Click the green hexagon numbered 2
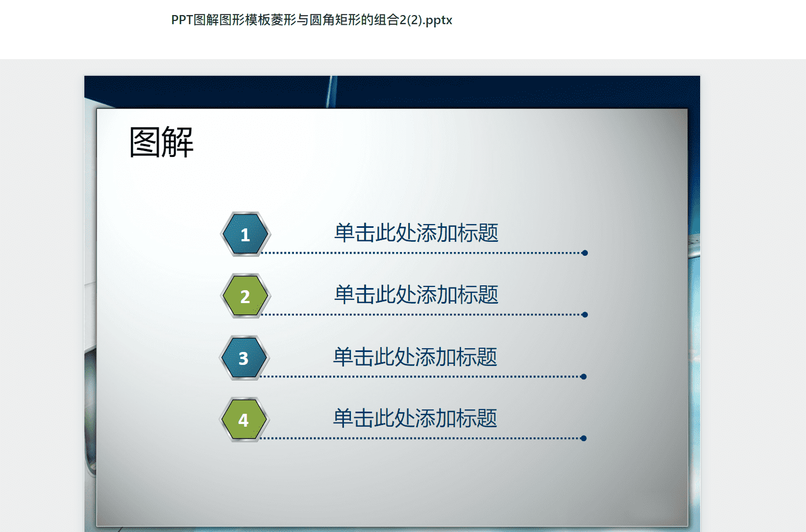This screenshot has height=532, width=806. tap(246, 296)
